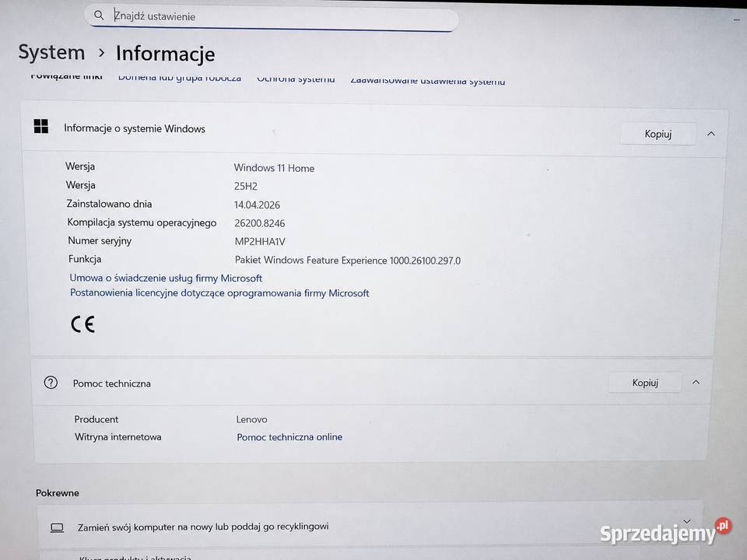Click the Informacje page title
This screenshot has width=747, height=560.
click(165, 54)
